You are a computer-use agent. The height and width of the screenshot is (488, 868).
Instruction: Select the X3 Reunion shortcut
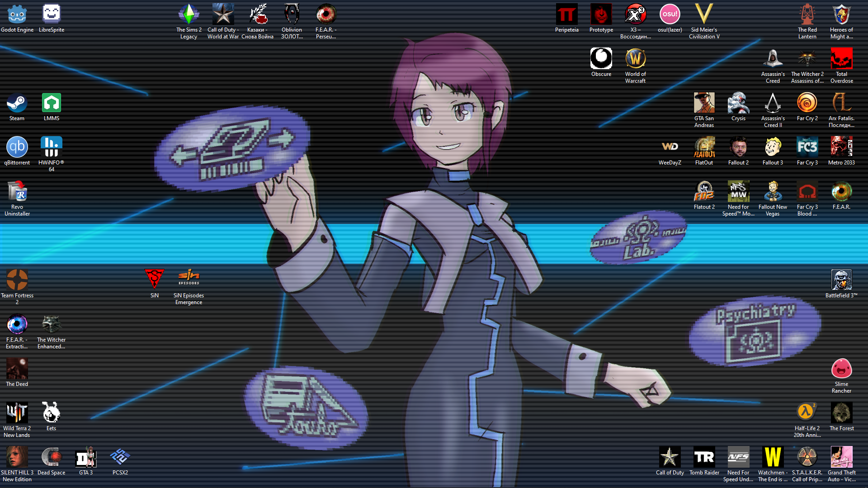coord(636,21)
